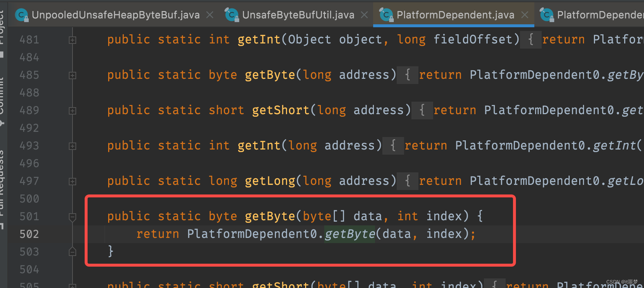Click closing brace on line 503
This screenshot has width=644, height=288.
(x=110, y=251)
